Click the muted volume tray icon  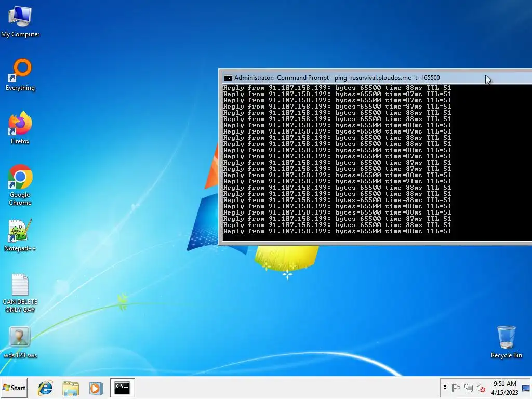click(481, 388)
